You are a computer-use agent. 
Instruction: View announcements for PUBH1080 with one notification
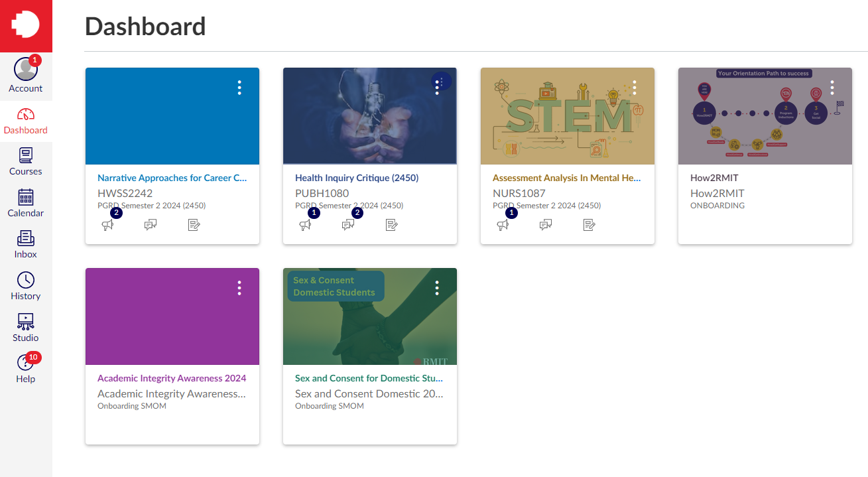[306, 224]
